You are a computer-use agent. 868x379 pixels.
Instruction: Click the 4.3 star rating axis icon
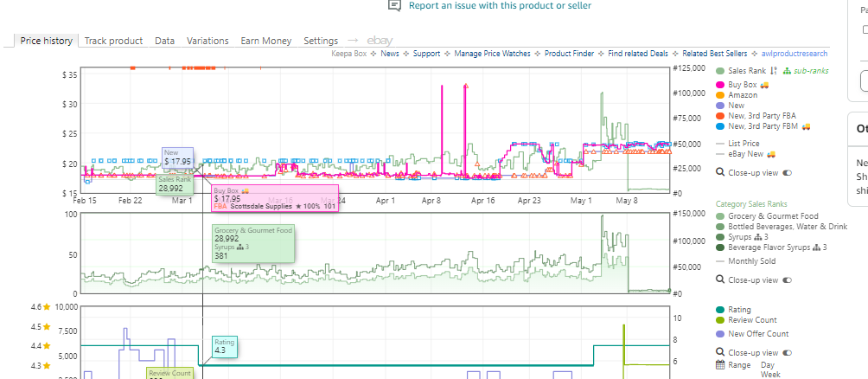[x=47, y=366]
